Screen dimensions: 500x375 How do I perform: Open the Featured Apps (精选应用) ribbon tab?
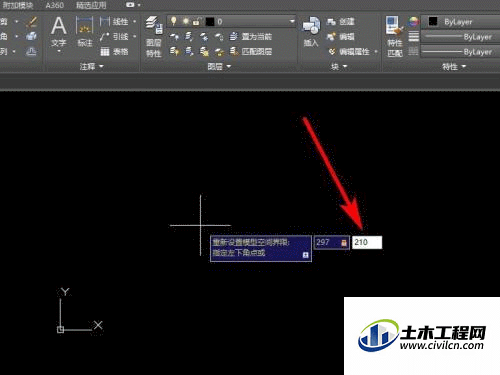point(91,5)
